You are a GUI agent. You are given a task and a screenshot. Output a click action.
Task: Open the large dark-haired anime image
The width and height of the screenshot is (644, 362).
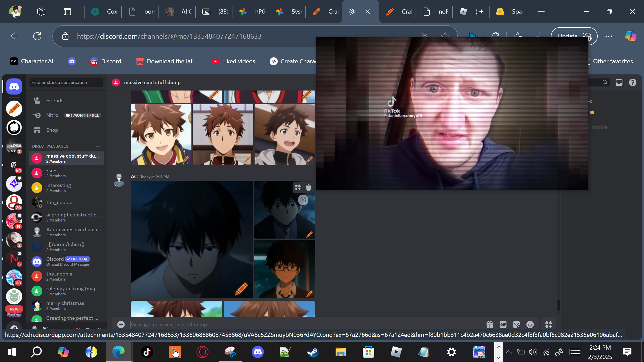tap(192, 239)
